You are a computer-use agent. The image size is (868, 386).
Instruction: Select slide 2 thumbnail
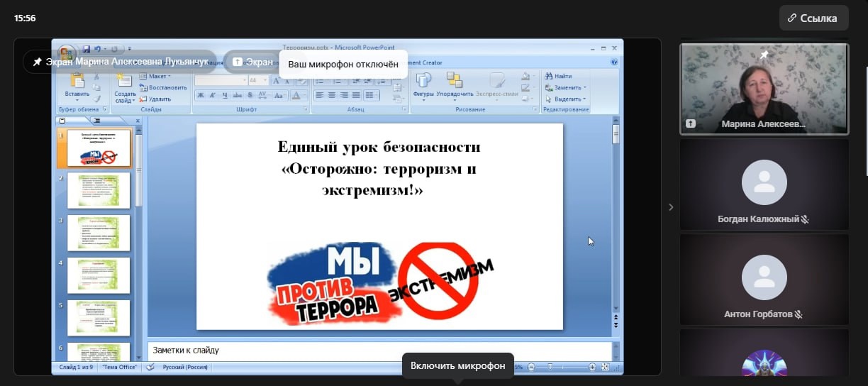tap(99, 190)
